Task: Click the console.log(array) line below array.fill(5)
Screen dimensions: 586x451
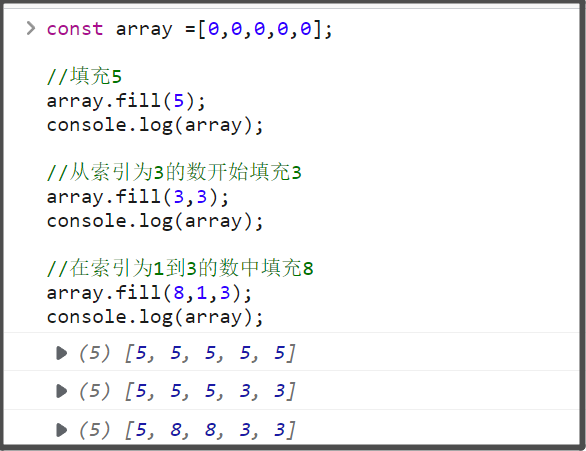Action: coord(155,125)
